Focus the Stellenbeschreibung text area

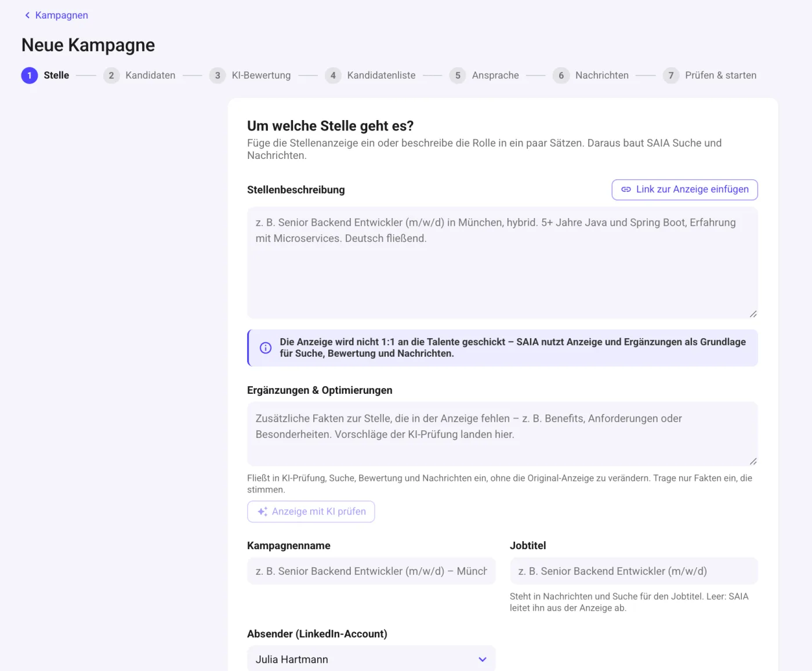502,263
